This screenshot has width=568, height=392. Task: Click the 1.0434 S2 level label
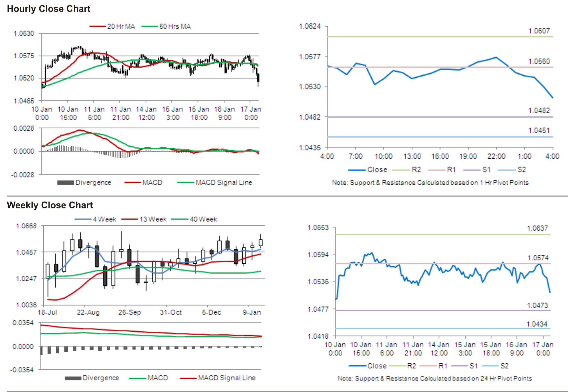pyautogui.click(x=537, y=324)
